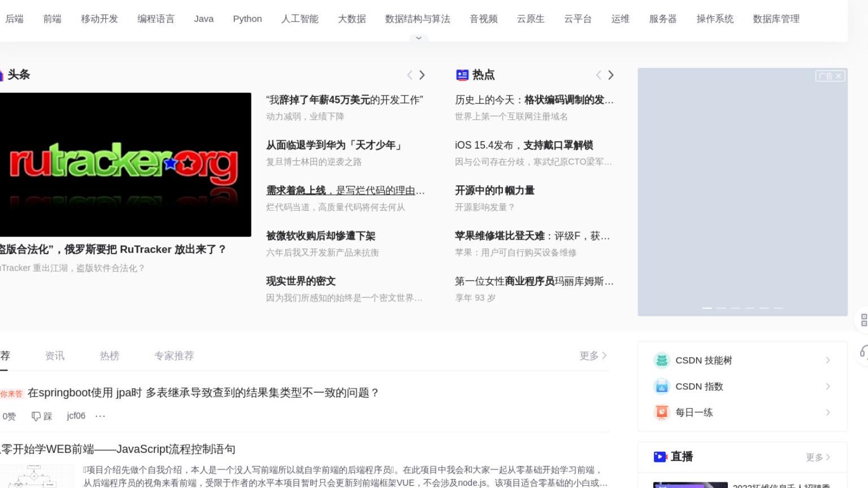Open the 编程语言 category

(156, 19)
